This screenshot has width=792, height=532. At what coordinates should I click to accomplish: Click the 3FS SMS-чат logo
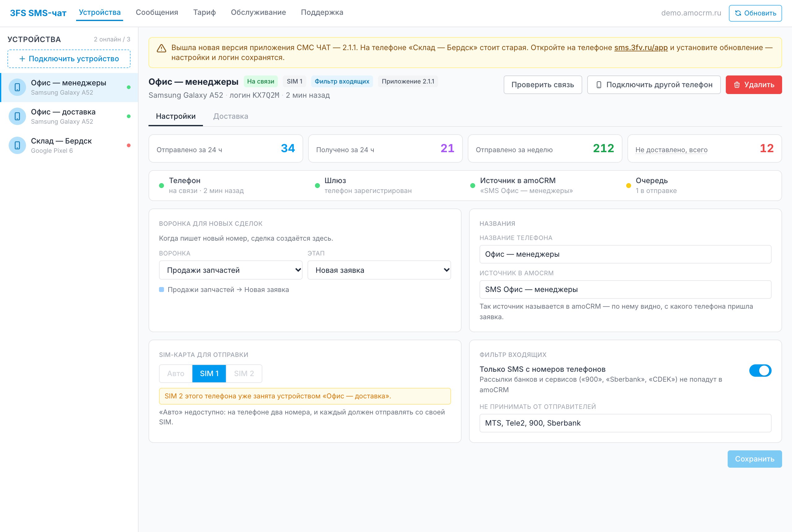[x=38, y=13]
